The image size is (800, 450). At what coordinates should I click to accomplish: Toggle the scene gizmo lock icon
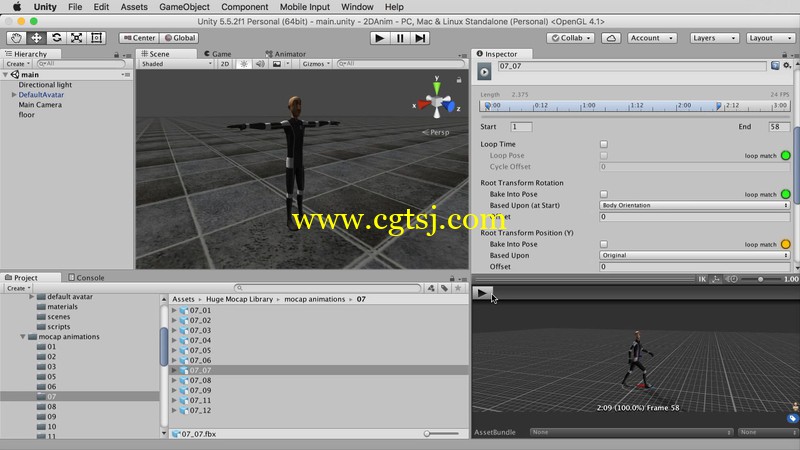459,80
